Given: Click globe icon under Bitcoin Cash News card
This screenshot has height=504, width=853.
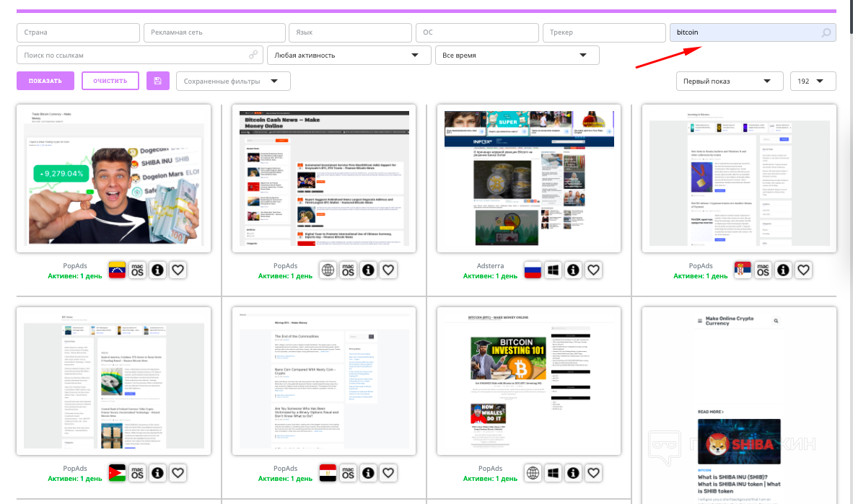Looking at the screenshot, I should point(328,270).
